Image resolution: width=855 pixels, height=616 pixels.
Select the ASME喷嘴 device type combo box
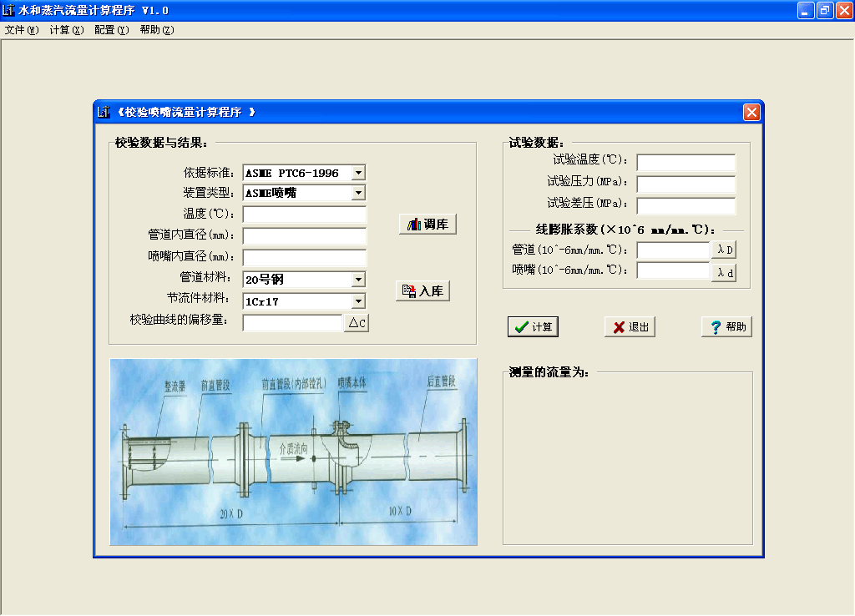pyautogui.click(x=304, y=193)
